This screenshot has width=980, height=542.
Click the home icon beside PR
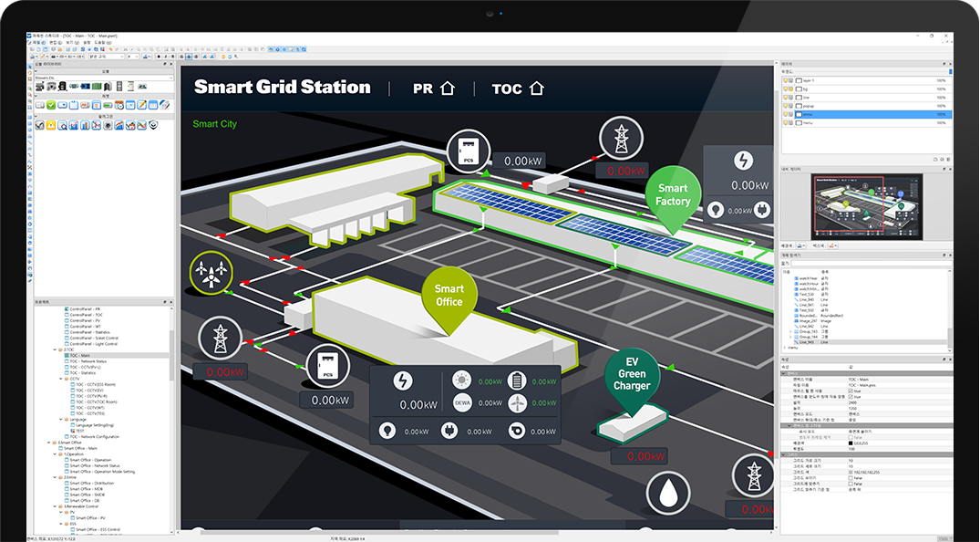pyautogui.click(x=448, y=89)
